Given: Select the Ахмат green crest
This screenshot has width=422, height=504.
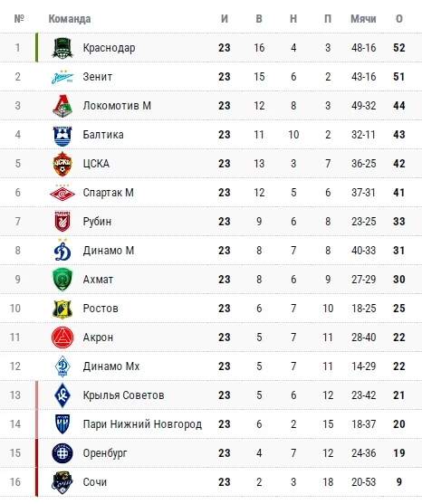Looking at the screenshot, I should pyautogui.click(x=62, y=280).
